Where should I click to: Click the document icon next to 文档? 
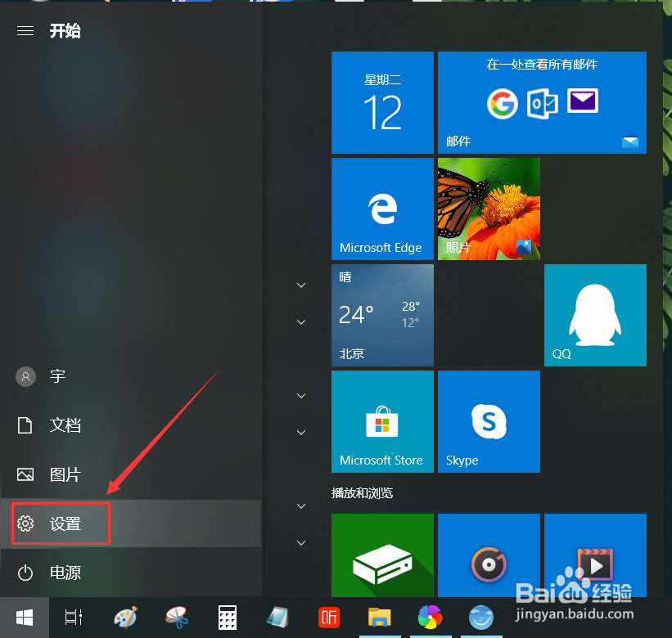click(25, 425)
